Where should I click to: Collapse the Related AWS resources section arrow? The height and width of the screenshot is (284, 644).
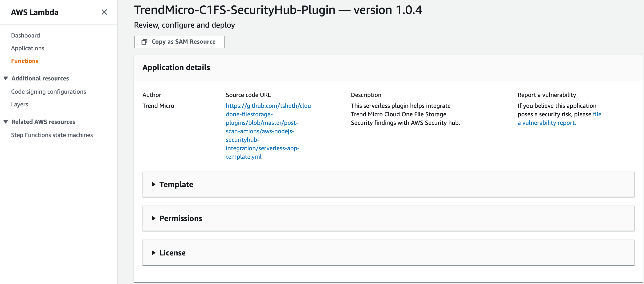point(6,122)
